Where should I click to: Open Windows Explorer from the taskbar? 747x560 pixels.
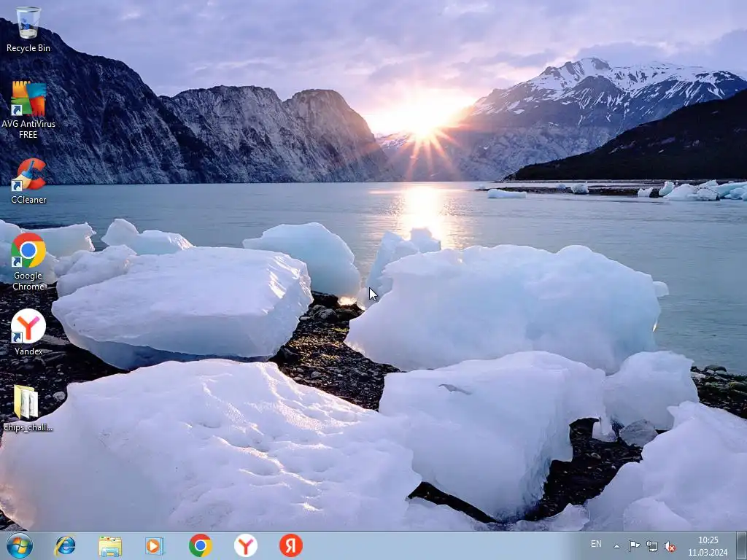click(x=110, y=545)
